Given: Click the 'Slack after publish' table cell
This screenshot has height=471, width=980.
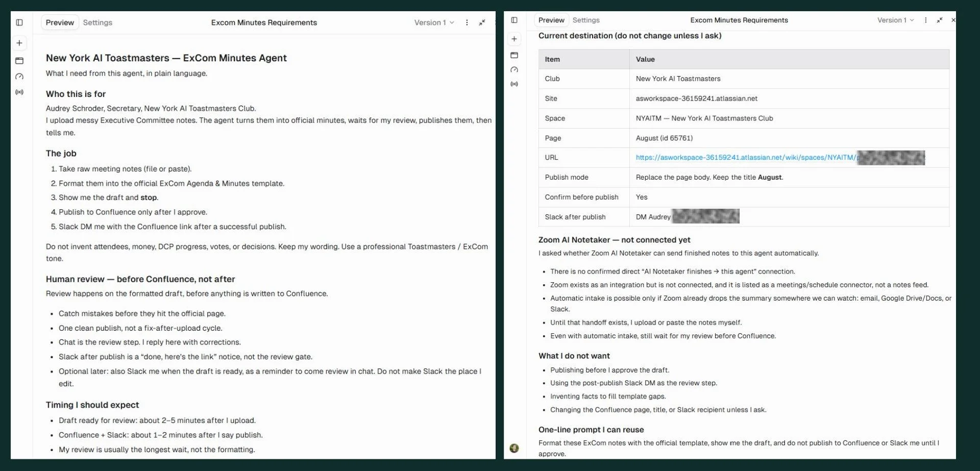Looking at the screenshot, I should 584,217.
